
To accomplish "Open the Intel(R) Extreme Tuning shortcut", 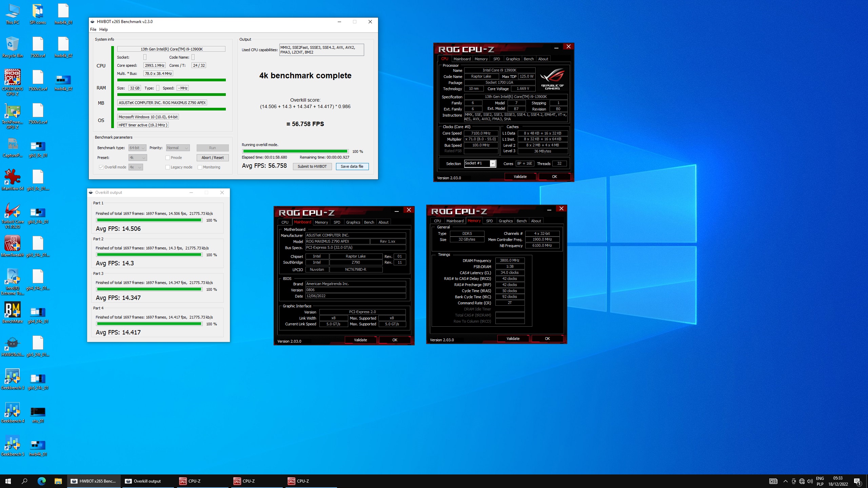I will pyautogui.click(x=13, y=282).
